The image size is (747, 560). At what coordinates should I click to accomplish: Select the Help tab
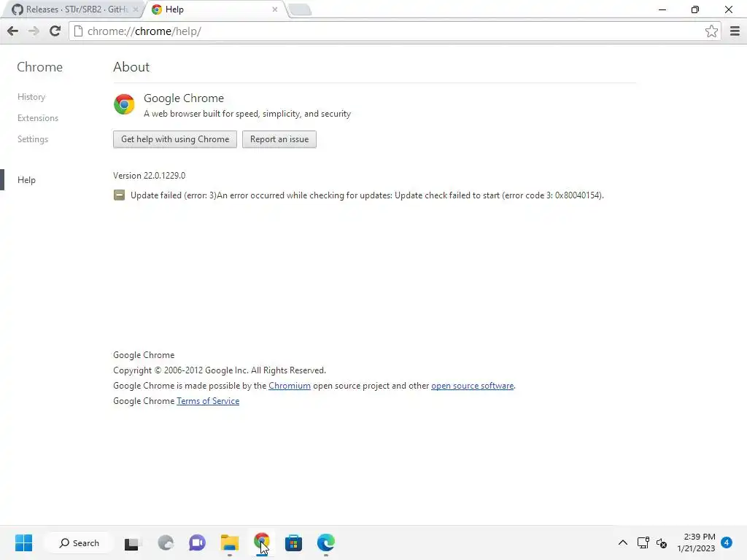pyautogui.click(x=214, y=9)
